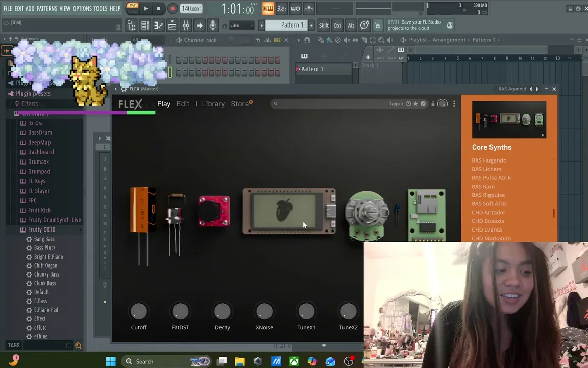Screen dimensions: 588x368
Task: Open File Explorer on taskbar
Action: click(x=239, y=361)
